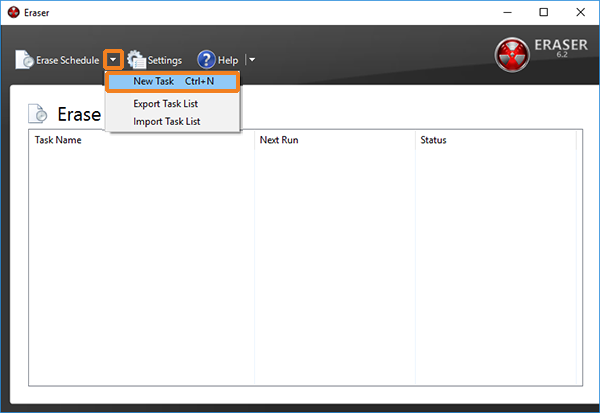
Task: Click the Settings gear icon
Action: coord(135,61)
